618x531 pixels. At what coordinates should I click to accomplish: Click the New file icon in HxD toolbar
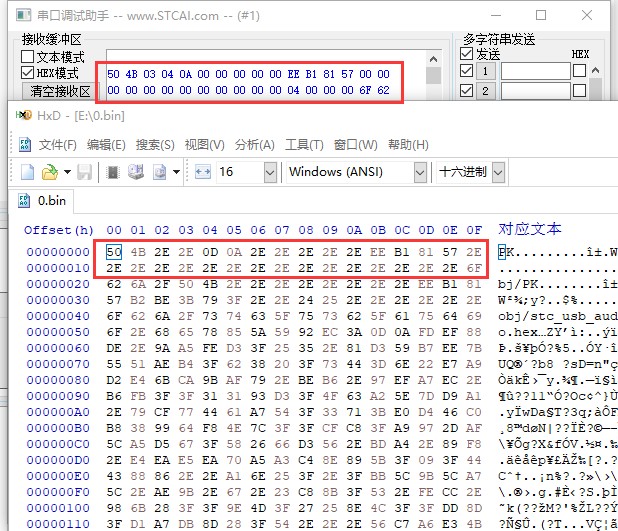pyautogui.click(x=27, y=172)
